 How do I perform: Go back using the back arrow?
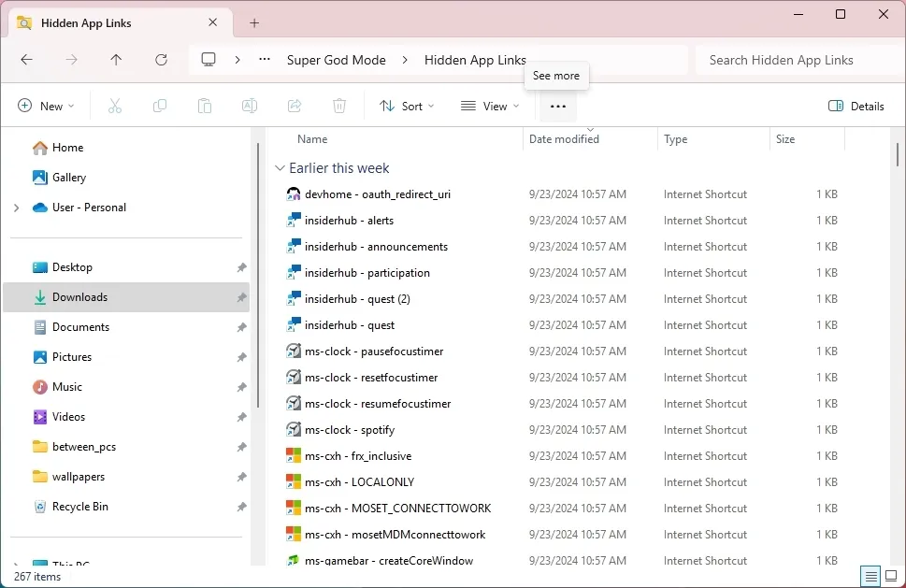[x=26, y=59]
